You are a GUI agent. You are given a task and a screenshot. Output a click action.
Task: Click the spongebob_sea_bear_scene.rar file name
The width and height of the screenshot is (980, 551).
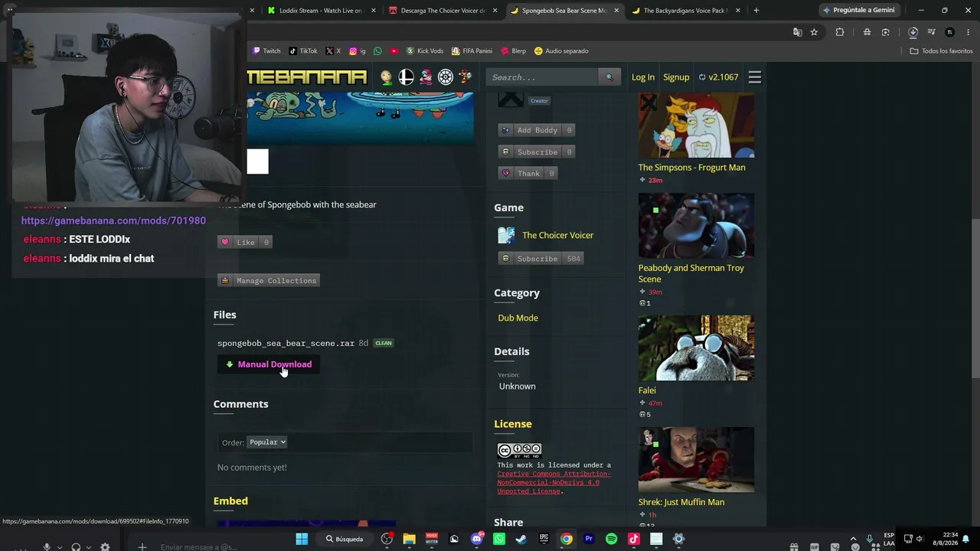click(x=286, y=343)
